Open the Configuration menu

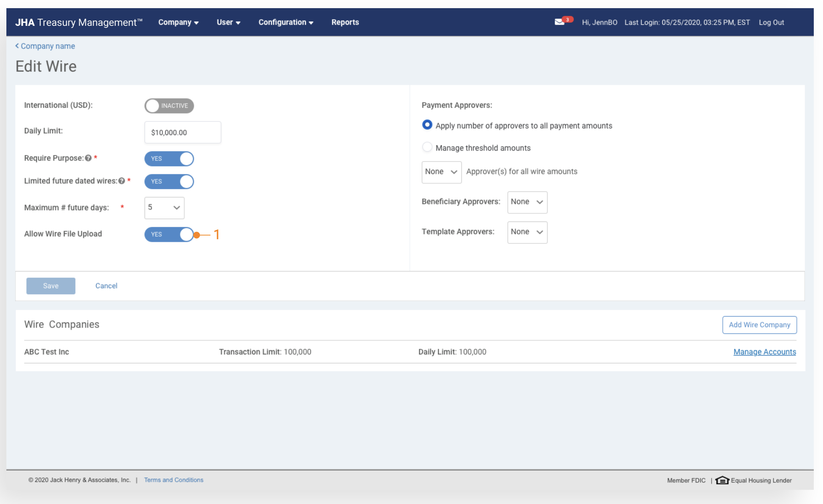click(286, 22)
